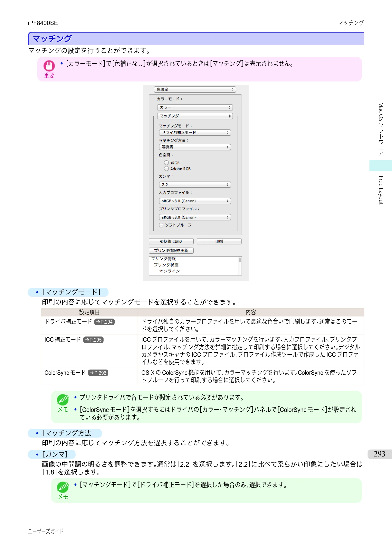Click the 重要 hand warning icon

pyautogui.click(x=49, y=66)
